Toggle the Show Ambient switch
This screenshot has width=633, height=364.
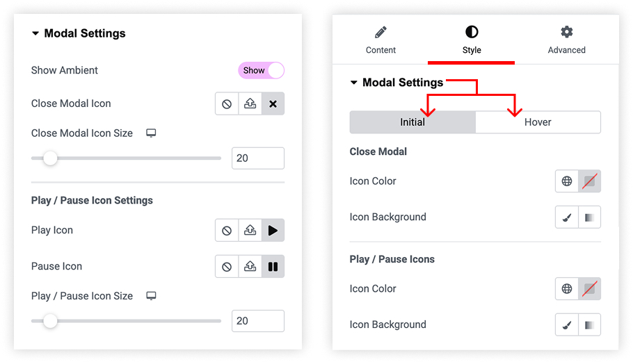click(x=261, y=71)
